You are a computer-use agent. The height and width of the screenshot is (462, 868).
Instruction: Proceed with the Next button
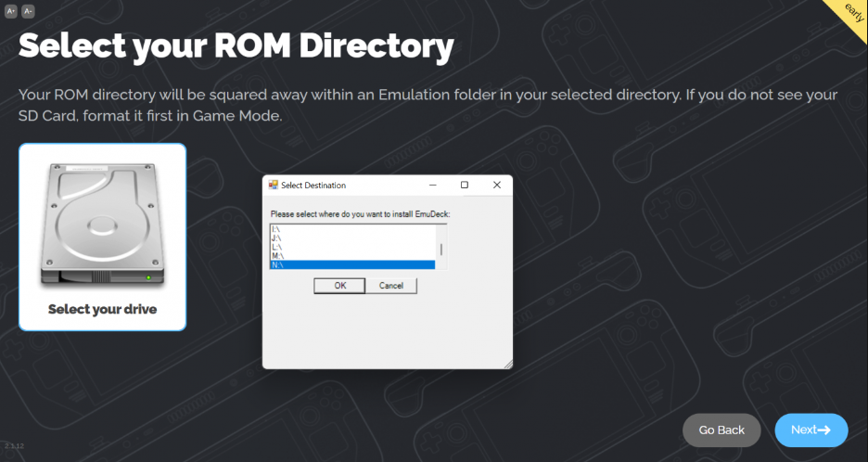[x=811, y=430]
